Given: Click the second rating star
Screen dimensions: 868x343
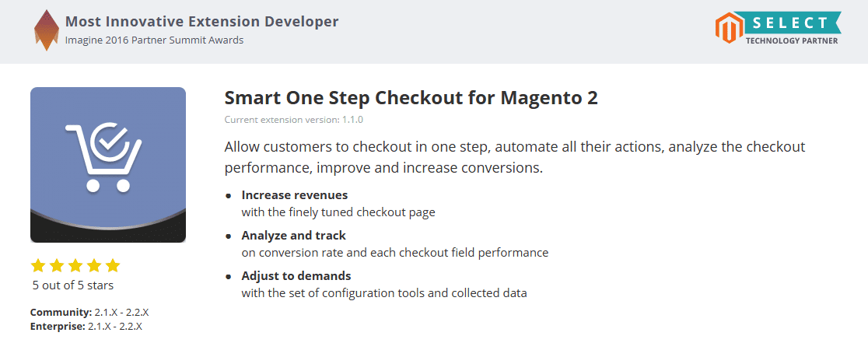Looking at the screenshot, I should point(58,265).
